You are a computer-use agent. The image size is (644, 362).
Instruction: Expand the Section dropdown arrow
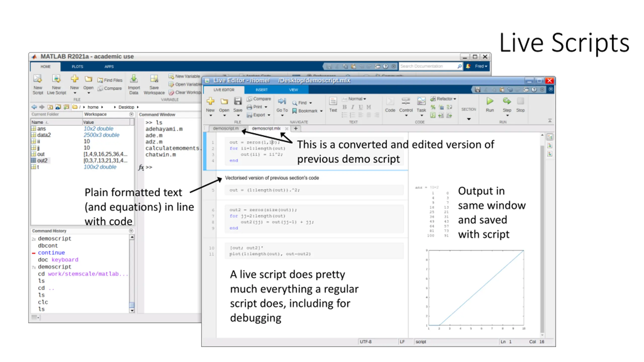coord(469,119)
